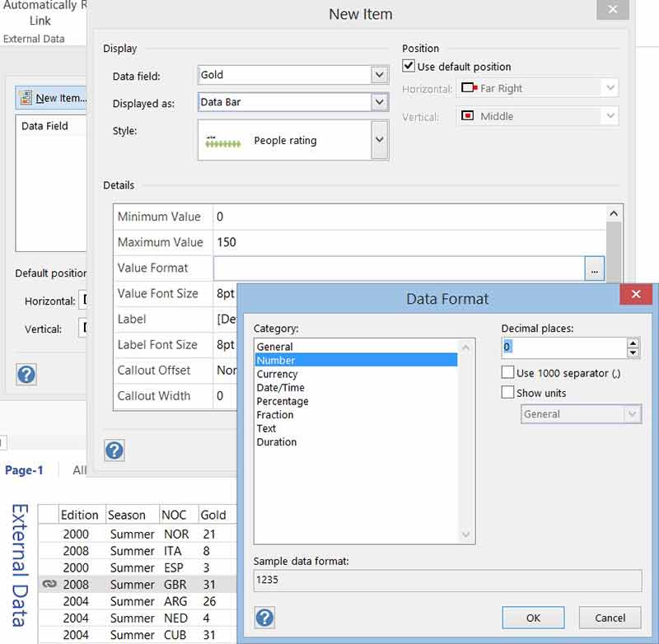659x644 pixels.
Task: Open help in the background Data Graphic dialog
Action: [x=26, y=375]
